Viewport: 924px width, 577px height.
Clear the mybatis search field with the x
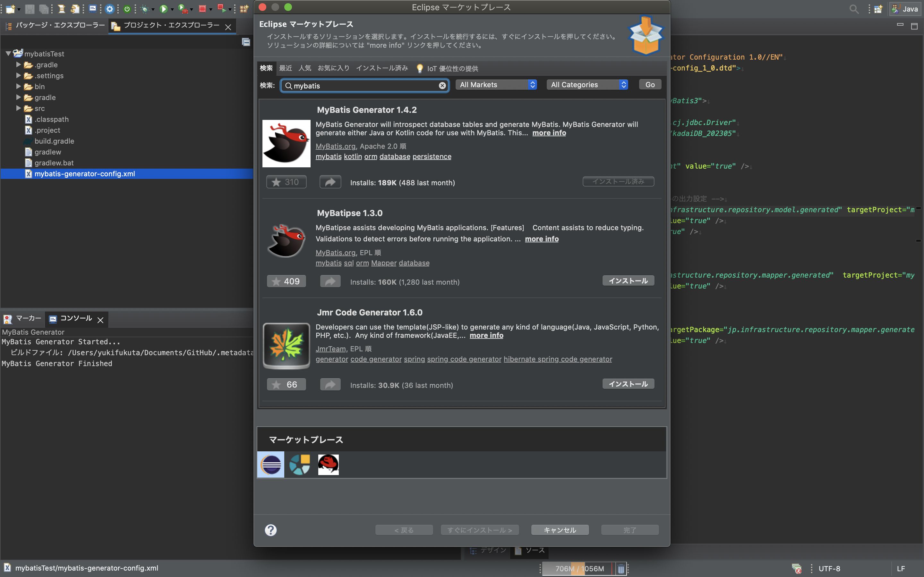pyautogui.click(x=442, y=86)
